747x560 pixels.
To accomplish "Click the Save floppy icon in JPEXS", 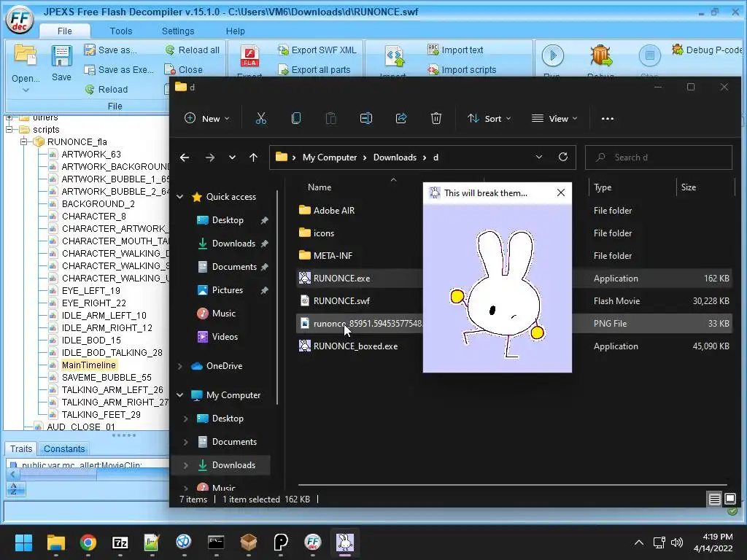I will 61,56.
